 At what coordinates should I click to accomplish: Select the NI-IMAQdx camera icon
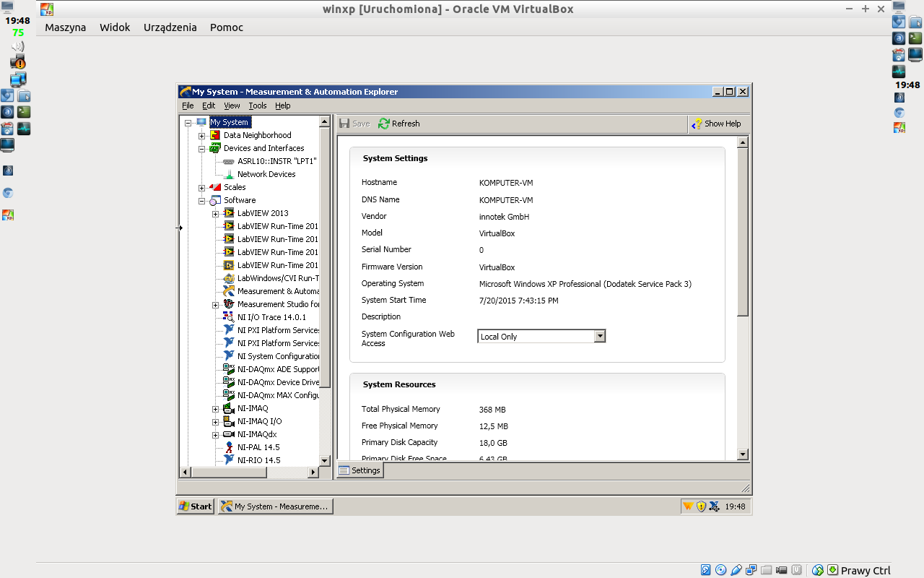point(229,434)
